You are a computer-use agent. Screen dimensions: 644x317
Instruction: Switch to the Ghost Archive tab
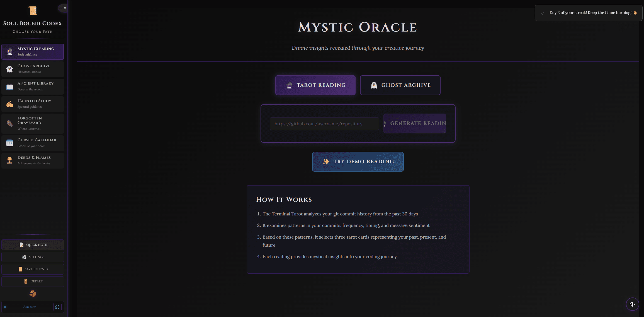[x=400, y=85]
